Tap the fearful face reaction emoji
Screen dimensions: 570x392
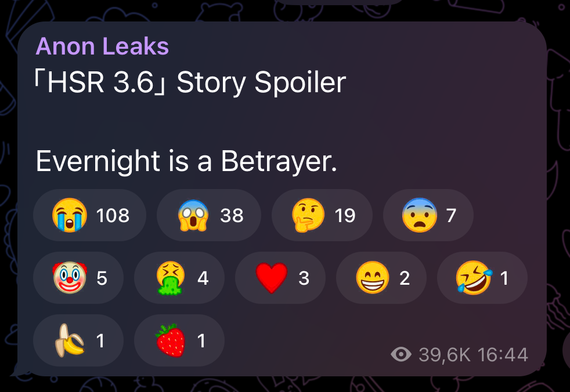pos(420,215)
